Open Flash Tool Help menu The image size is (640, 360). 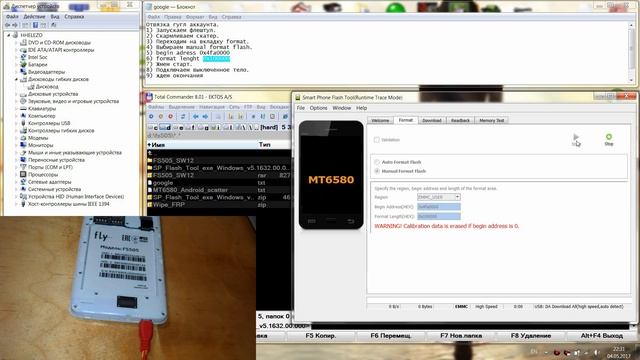click(362, 108)
